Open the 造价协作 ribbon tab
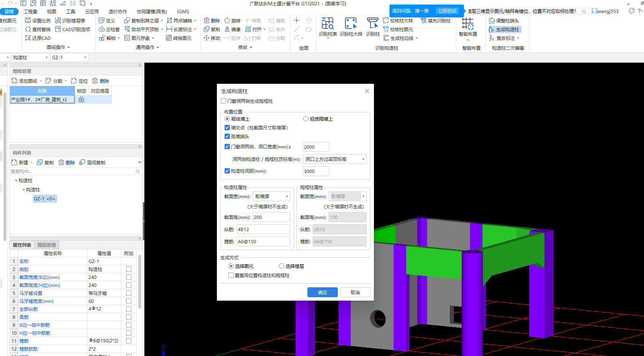Screen dimensions: 644x356 pyautogui.click(x=118, y=12)
